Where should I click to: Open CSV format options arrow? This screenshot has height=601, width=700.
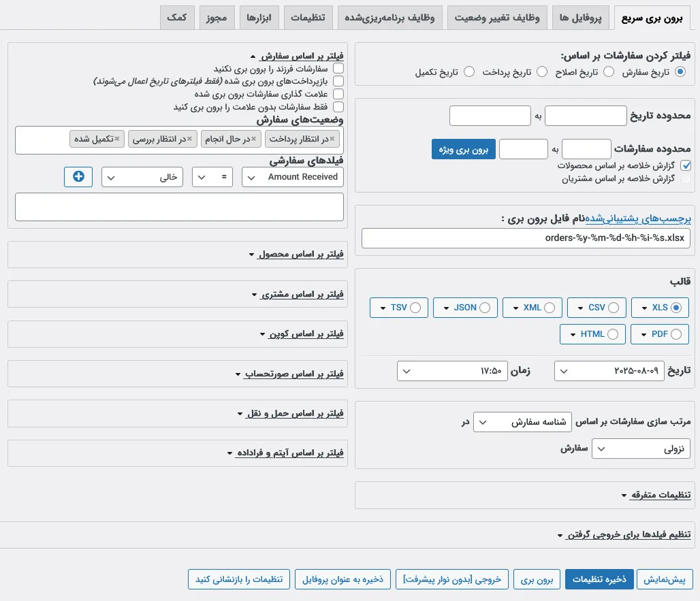pos(580,308)
